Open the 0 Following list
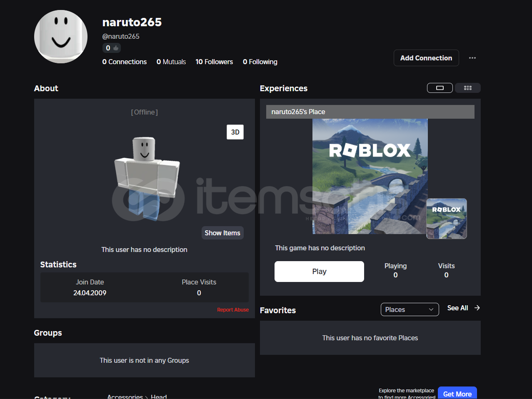Viewport: 532px width, 399px height. point(260,62)
